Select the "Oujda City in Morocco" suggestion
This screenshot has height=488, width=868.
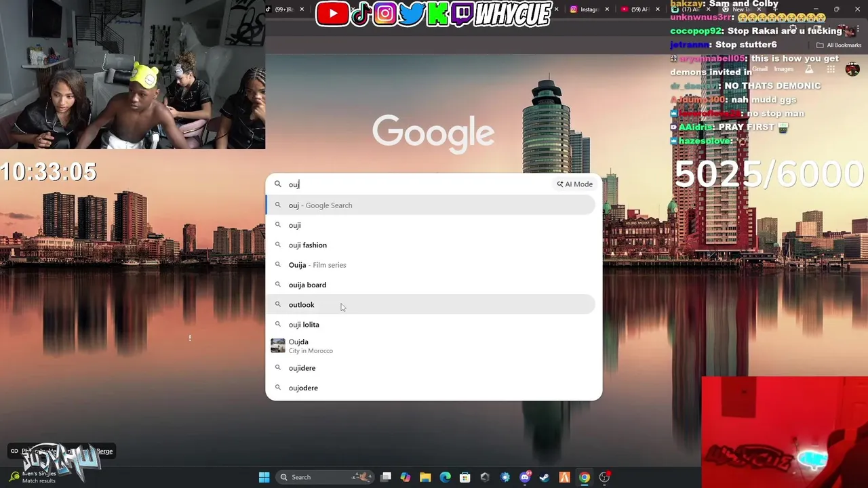431,346
